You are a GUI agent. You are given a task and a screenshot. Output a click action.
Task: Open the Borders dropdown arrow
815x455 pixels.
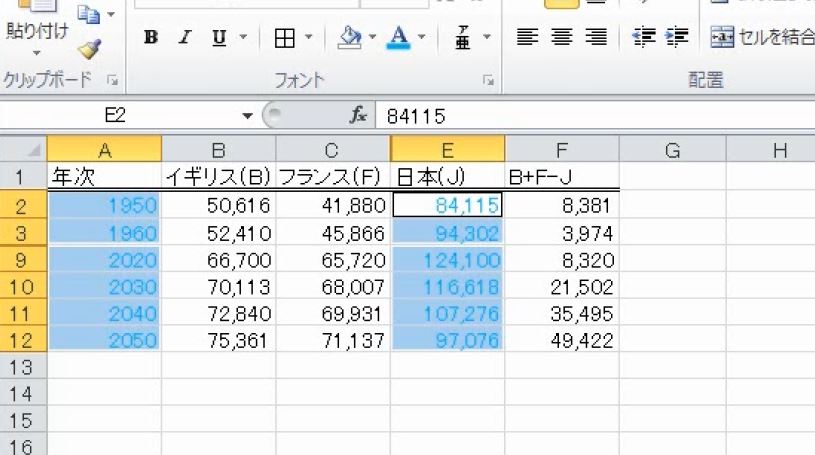pyautogui.click(x=309, y=37)
